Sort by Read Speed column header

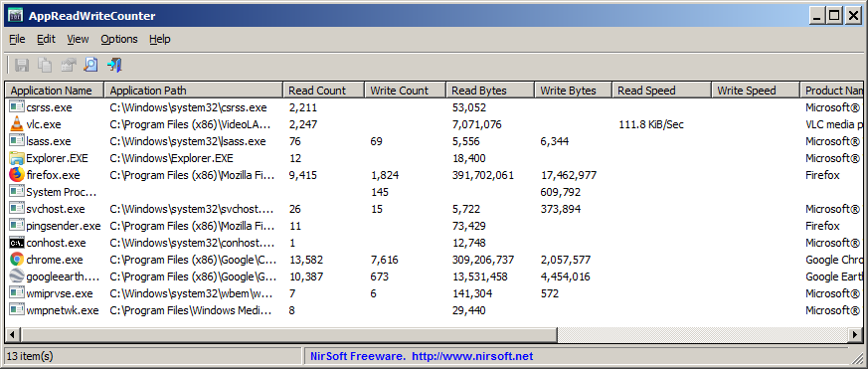(661, 91)
